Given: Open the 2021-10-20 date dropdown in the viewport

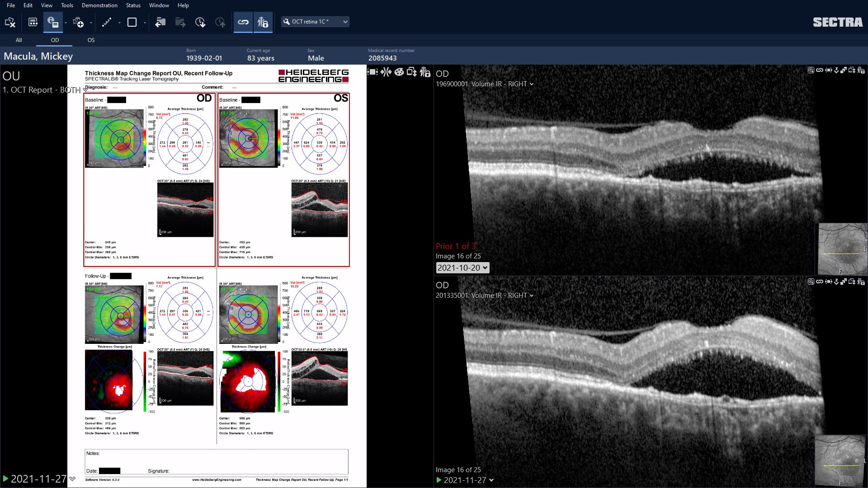Looking at the screenshot, I should pos(462,267).
